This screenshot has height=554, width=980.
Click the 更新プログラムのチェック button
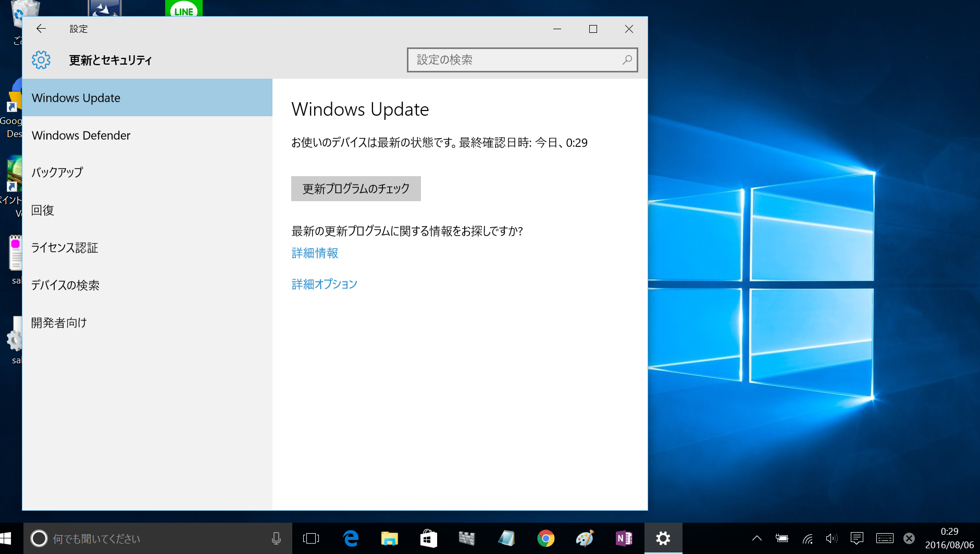[x=356, y=189]
